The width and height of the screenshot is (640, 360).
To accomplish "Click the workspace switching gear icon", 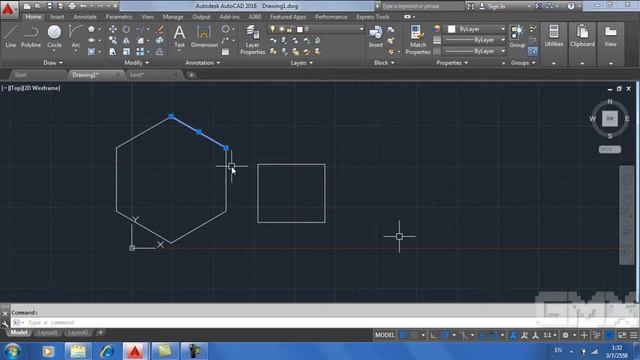I will click(x=565, y=335).
